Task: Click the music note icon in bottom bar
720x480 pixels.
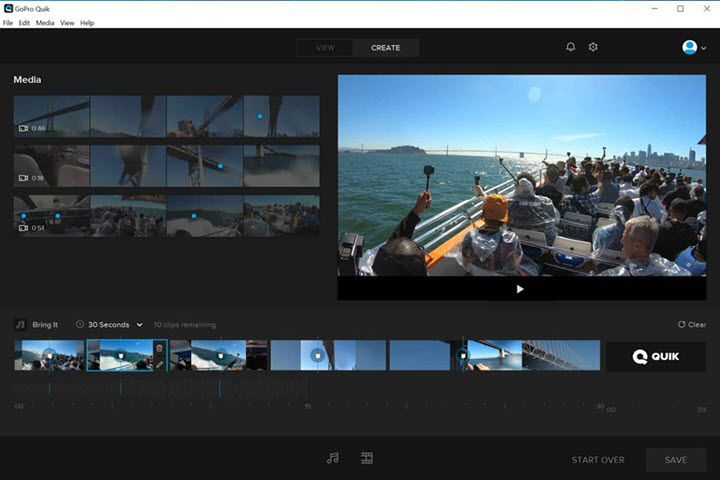Action: [x=333, y=458]
